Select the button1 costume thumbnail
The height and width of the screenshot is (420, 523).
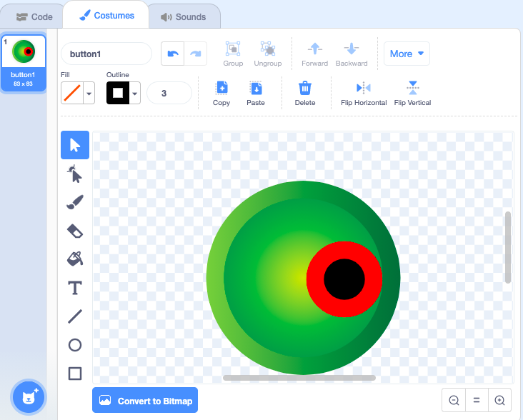(x=24, y=62)
